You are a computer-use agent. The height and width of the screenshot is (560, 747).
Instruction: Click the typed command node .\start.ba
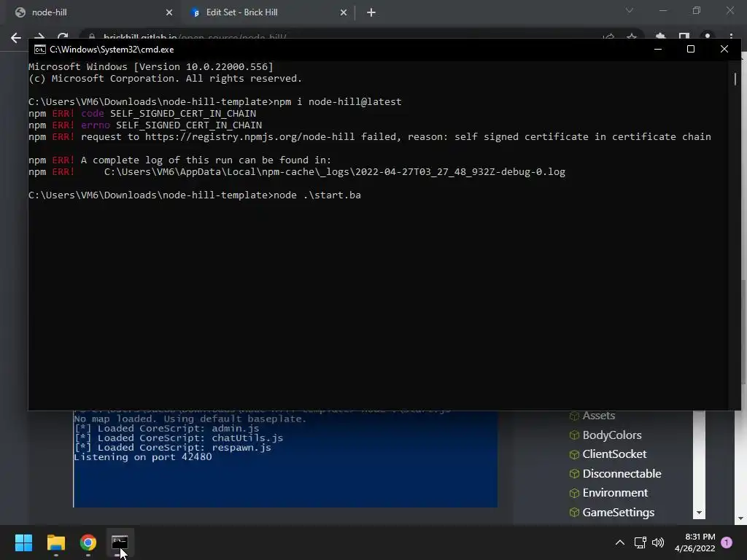(x=317, y=195)
